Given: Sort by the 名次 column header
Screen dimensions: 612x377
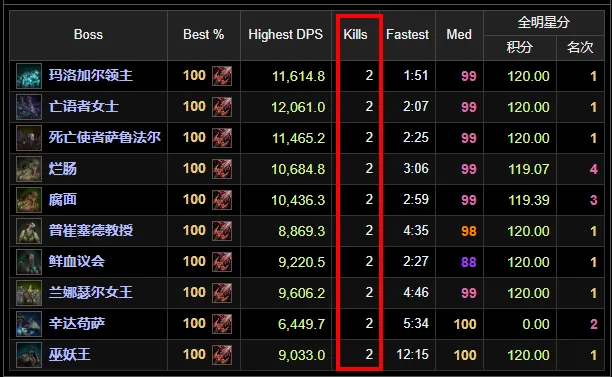Looking at the screenshot, I should (580, 48).
